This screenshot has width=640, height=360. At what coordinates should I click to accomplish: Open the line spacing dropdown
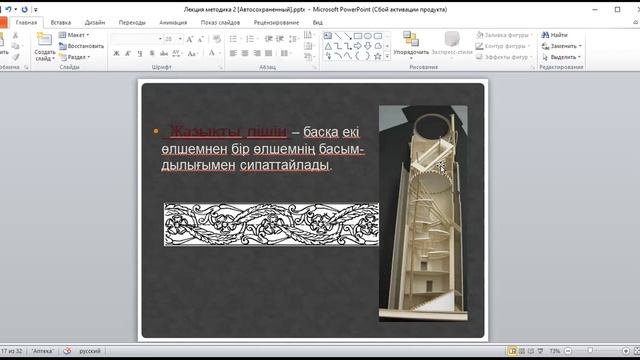pyautogui.click(x=294, y=39)
